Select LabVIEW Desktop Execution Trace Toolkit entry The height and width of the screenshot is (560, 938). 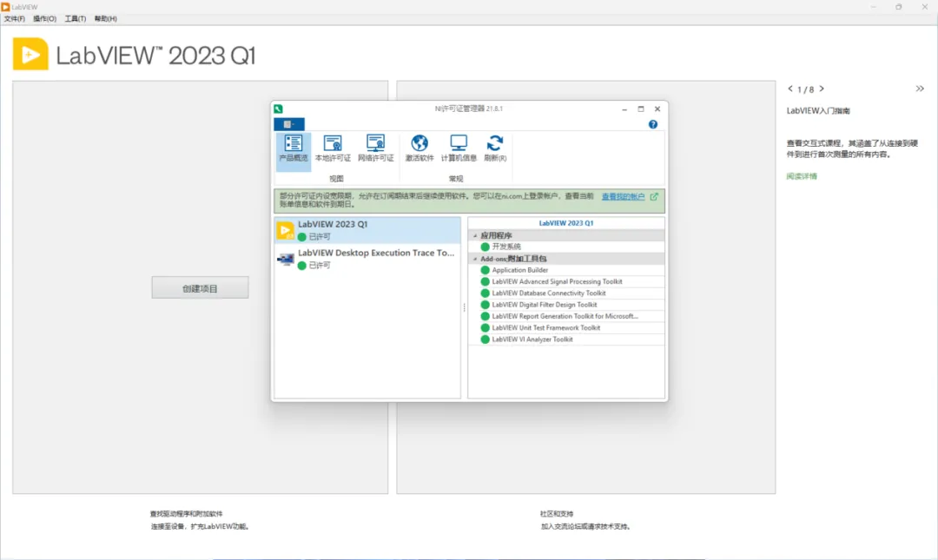pos(367,259)
